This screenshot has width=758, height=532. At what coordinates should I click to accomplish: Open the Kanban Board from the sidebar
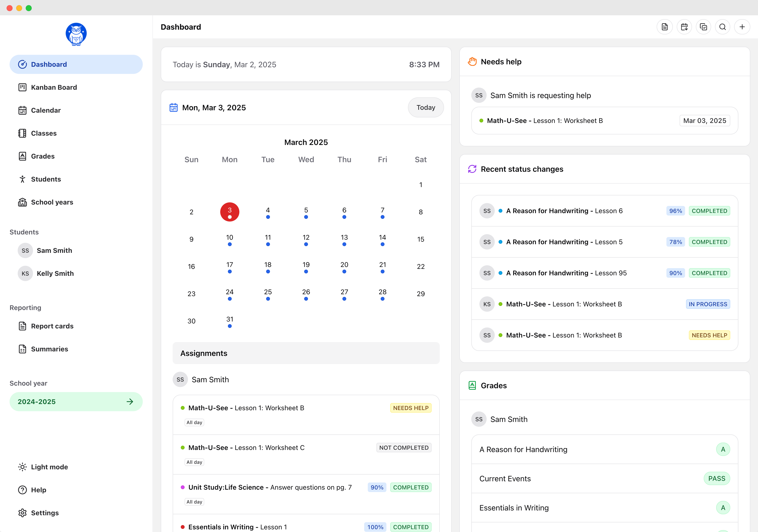(54, 87)
